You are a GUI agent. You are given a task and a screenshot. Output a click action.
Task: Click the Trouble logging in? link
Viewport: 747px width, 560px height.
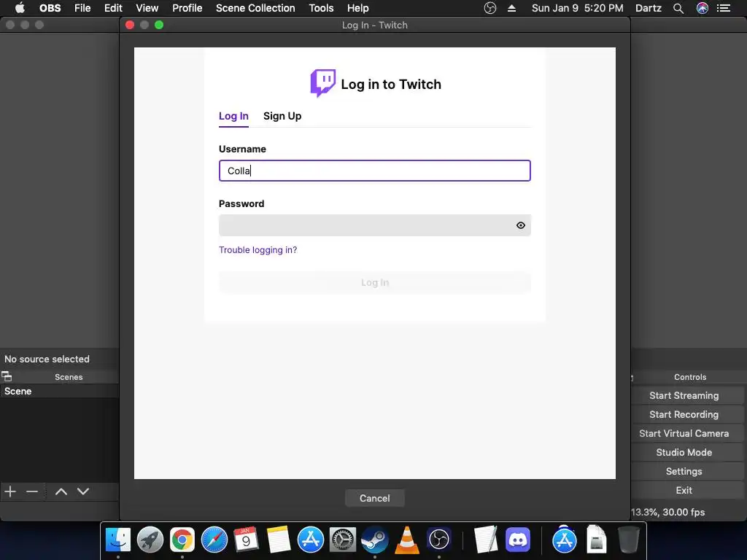click(258, 250)
